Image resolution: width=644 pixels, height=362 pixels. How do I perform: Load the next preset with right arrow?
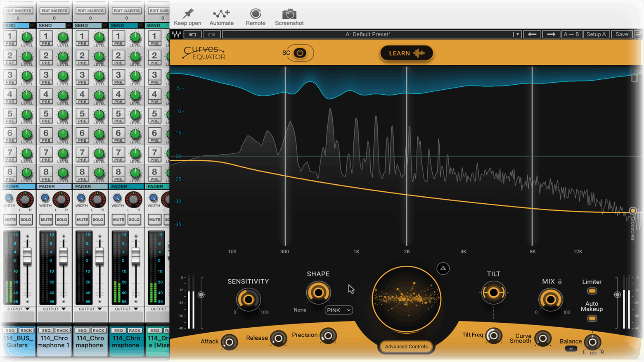click(x=551, y=34)
